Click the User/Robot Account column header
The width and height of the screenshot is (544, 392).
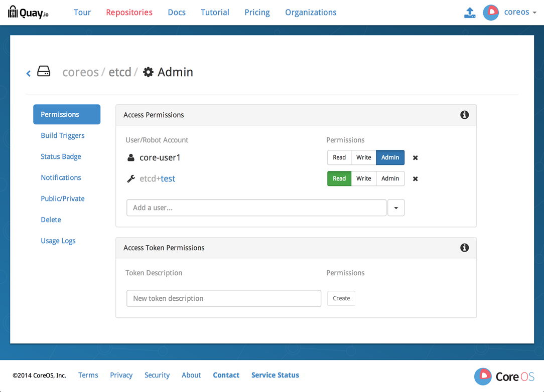pyautogui.click(x=157, y=140)
